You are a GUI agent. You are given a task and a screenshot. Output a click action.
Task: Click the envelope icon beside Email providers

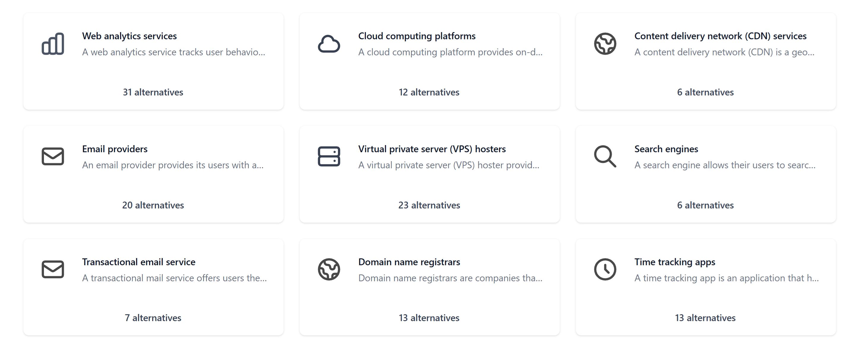pos(53,156)
